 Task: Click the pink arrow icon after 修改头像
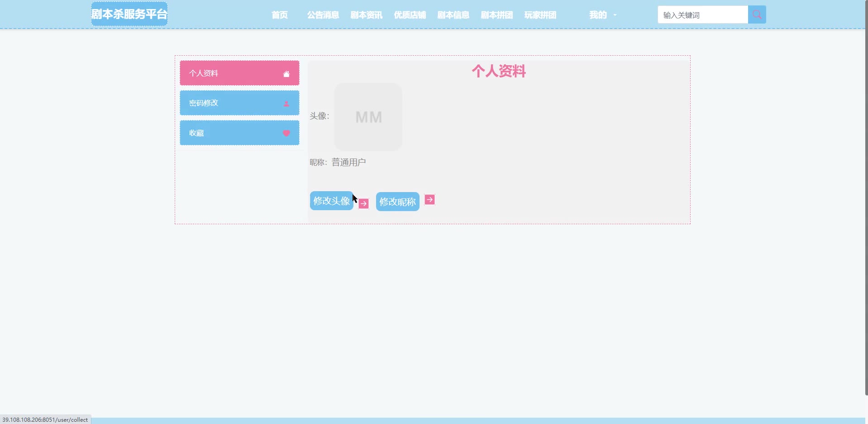pos(363,204)
